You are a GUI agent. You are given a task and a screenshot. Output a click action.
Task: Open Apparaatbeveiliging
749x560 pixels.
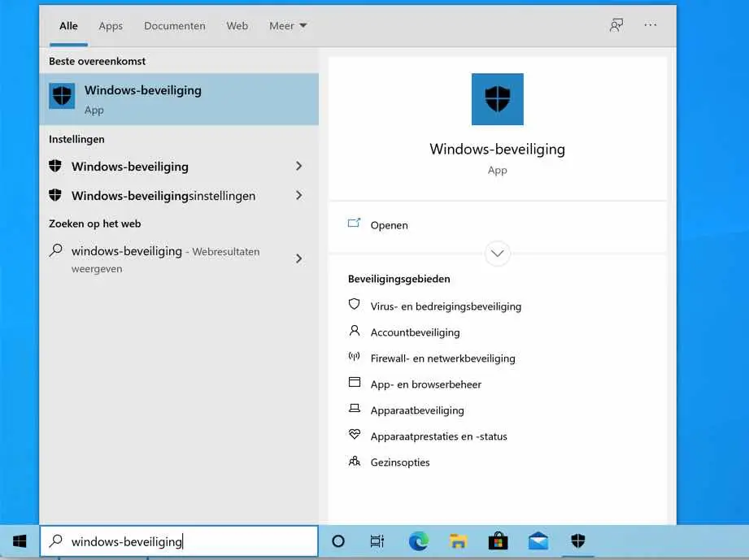[x=417, y=410]
